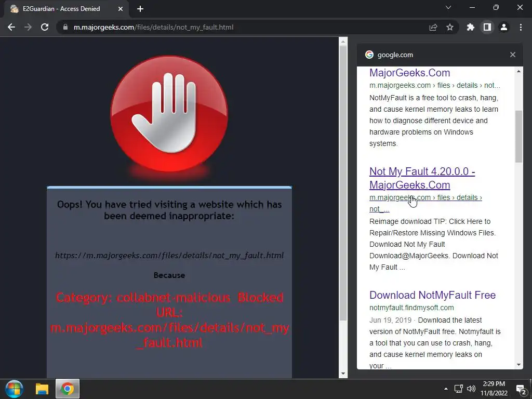Click the 'Oops! You have tried visiting' heading
The width and height of the screenshot is (532, 399).
[x=169, y=210]
